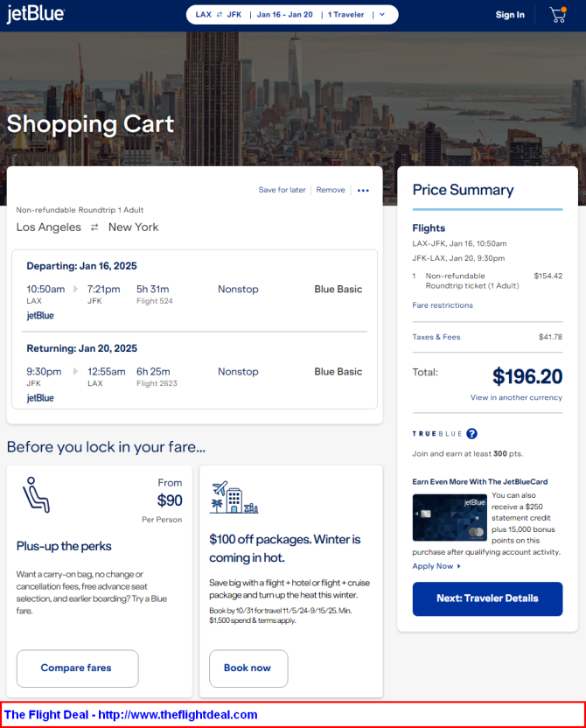The height and width of the screenshot is (728, 586).
Task: Click the Apply Now arrow link
Action: coord(436,566)
